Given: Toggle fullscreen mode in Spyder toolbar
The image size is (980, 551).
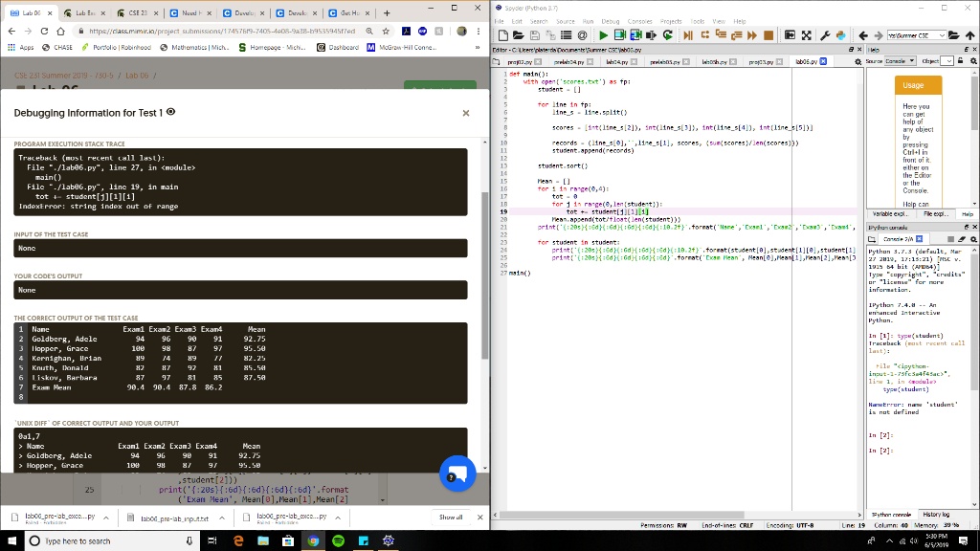Looking at the screenshot, I should point(806,35).
